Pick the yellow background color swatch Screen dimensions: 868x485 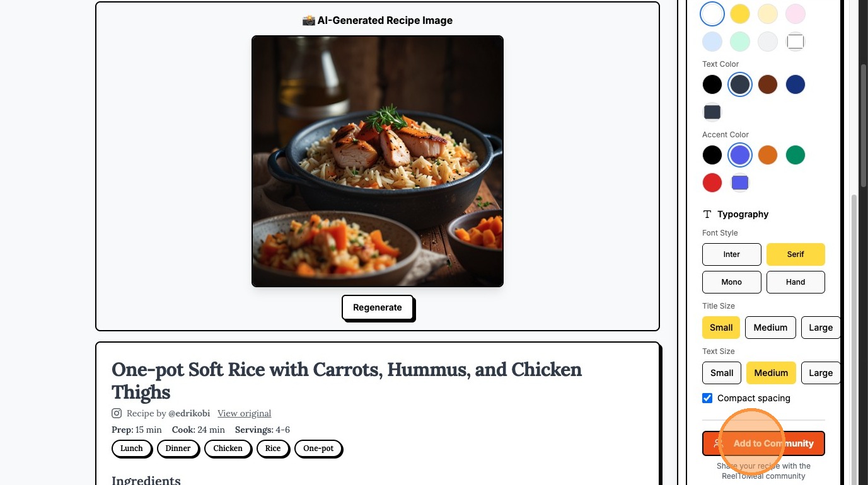click(740, 14)
